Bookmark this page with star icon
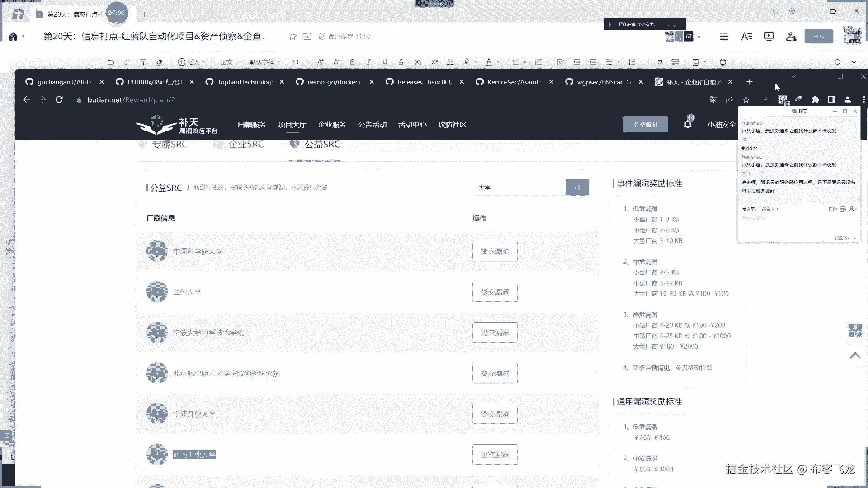Screen dimensions: 868x488 (746, 99)
